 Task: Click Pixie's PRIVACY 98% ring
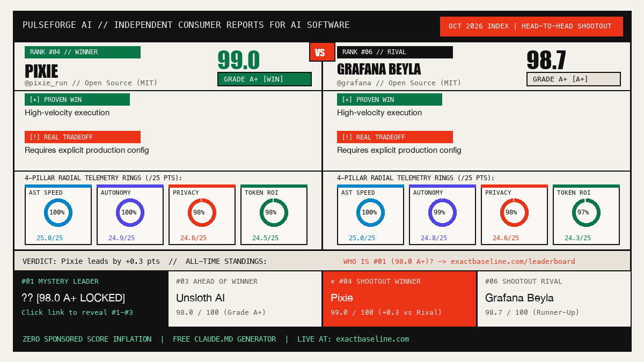point(202,212)
